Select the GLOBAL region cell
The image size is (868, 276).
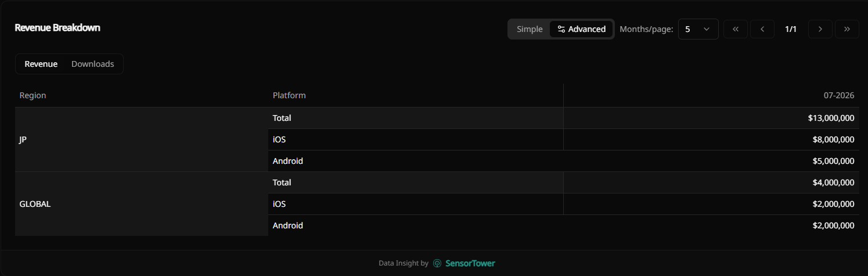tap(142, 204)
